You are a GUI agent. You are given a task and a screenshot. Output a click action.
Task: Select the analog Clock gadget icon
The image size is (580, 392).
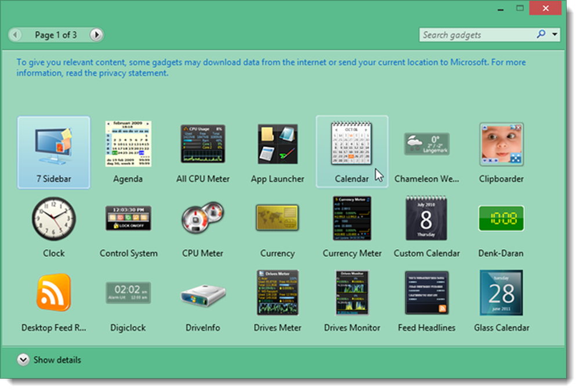coord(54,219)
